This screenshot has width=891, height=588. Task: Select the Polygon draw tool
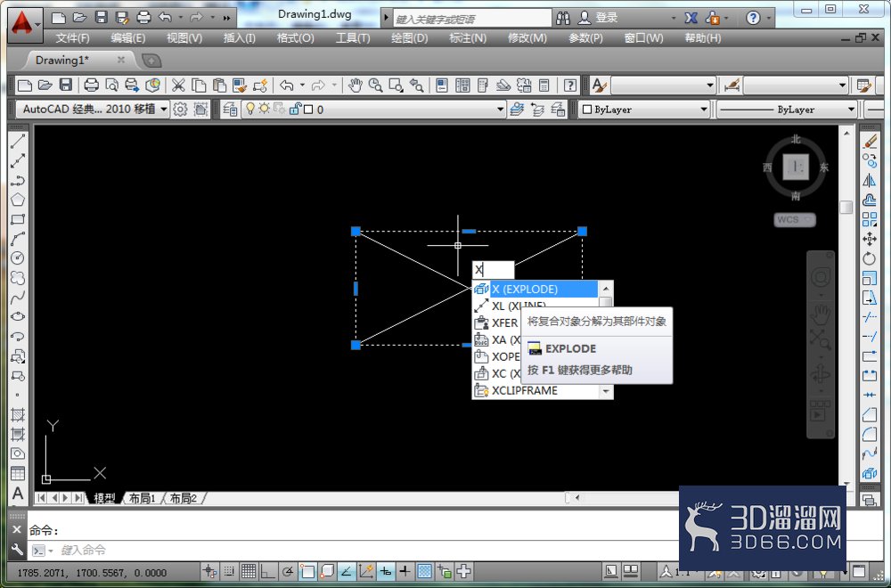point(18,200)
